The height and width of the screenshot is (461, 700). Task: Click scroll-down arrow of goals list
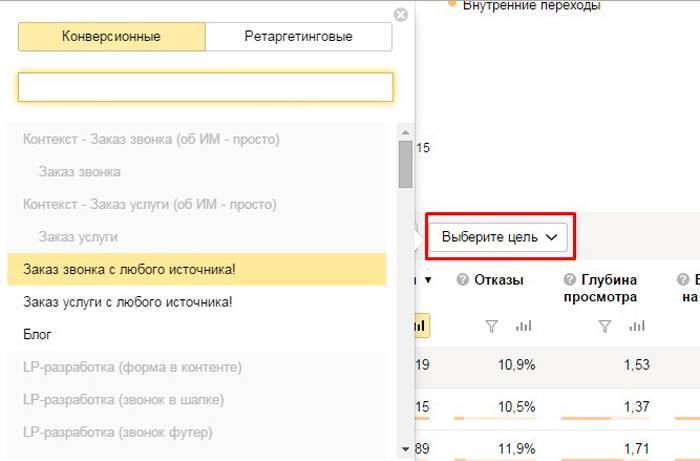point(405,449)
